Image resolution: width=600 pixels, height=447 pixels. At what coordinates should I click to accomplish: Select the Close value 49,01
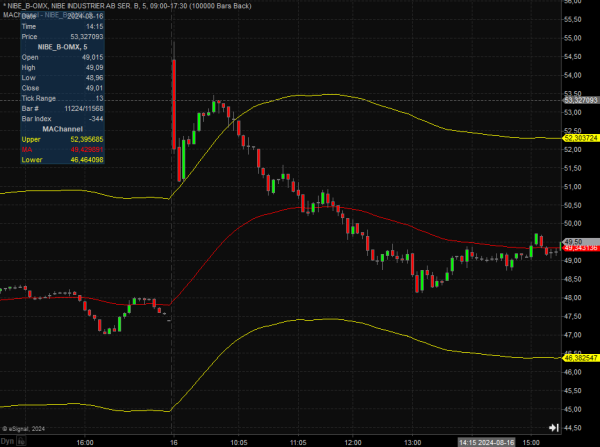tap(94, 88)
